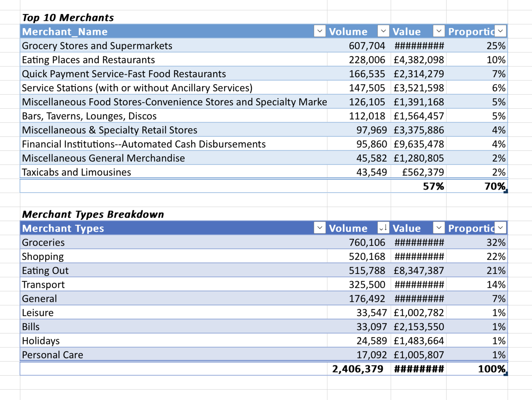This screenshot has height=400, width=532.
Task: Select the £9,635,478 value cell
Action: [419, 144]
